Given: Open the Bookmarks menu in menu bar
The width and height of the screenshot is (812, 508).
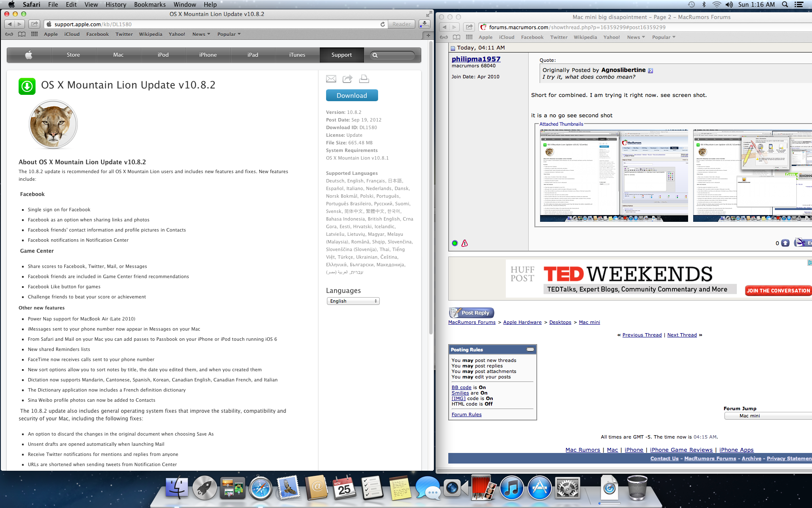Looking at the screenshot, I should point(150,4).
